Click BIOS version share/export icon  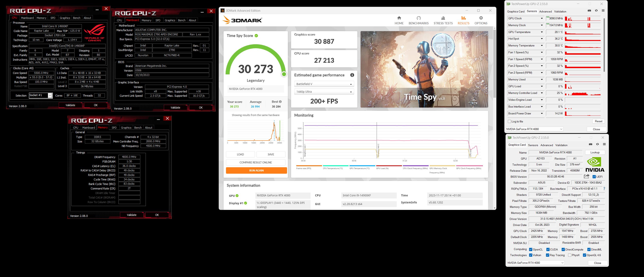click(x=587, y=176)
